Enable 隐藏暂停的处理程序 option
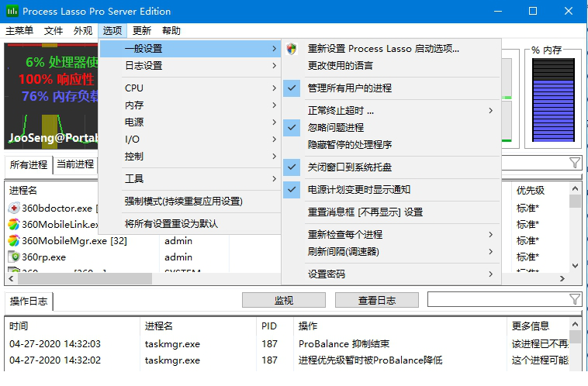 (392, 145)
